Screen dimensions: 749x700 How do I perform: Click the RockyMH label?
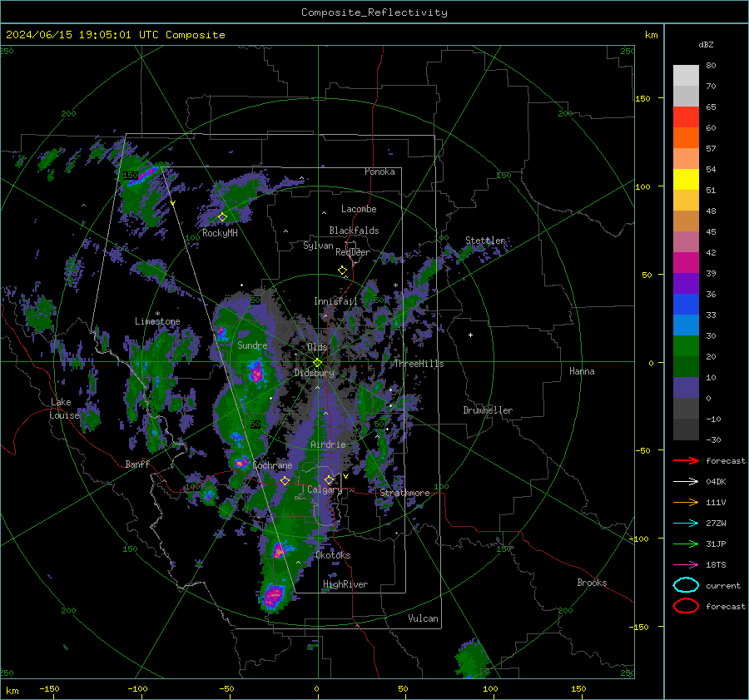tap(220, 233)
